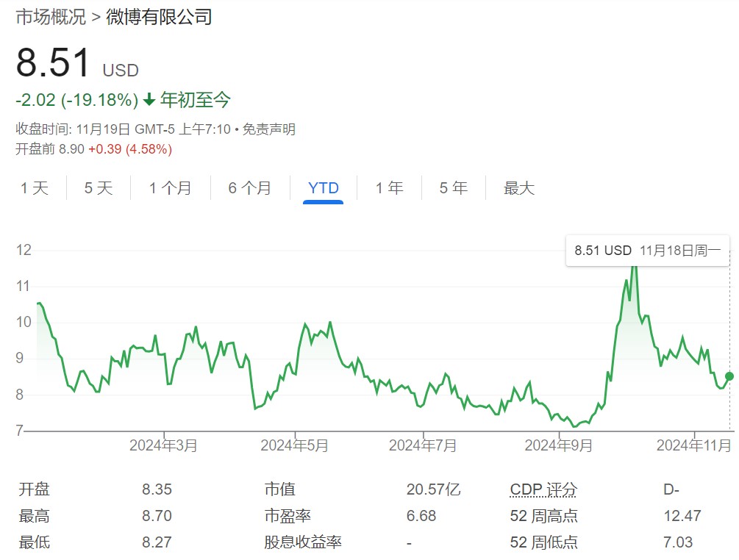Screen dimensions: 739x560
Task: Select the YTD range tab
Action: point(324,188)
